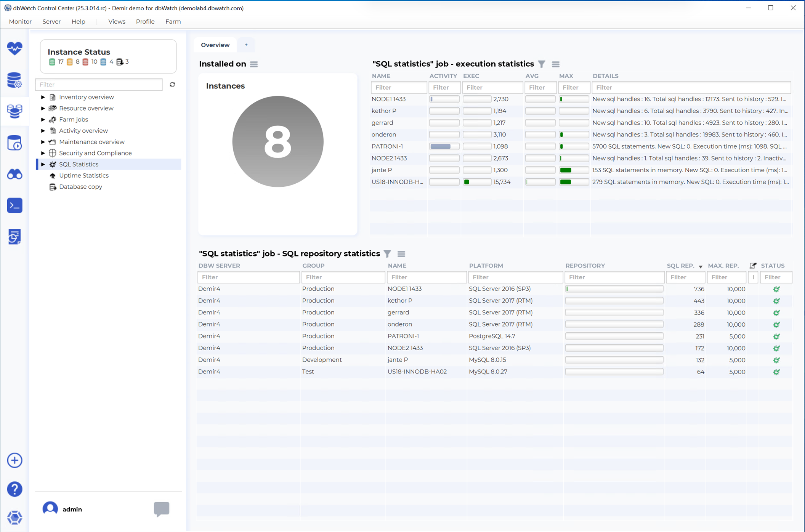Click the plus tab to add a view

tap(246, 45)
